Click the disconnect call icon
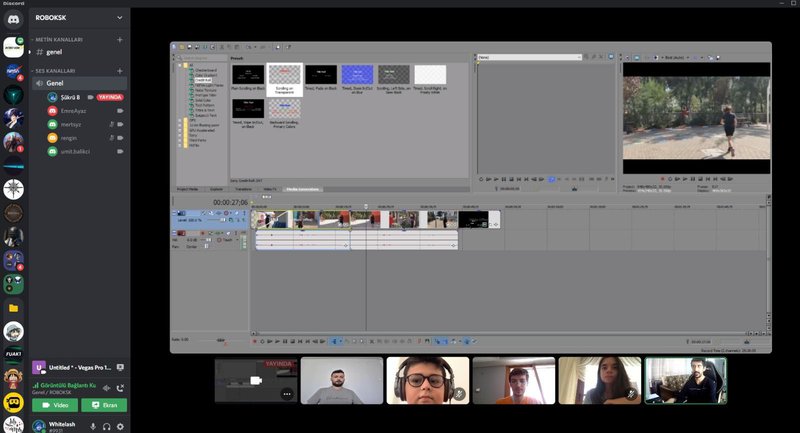Viewport: 800px width, 433px height. coord(120,387)
